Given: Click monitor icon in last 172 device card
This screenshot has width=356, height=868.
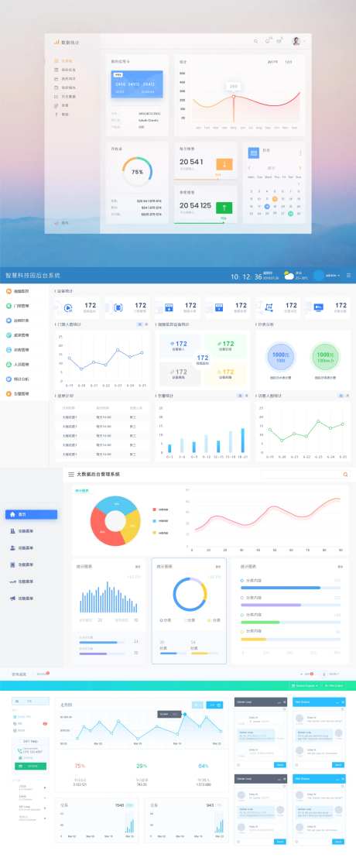Looking at the screenshot, I should [318, 307].
